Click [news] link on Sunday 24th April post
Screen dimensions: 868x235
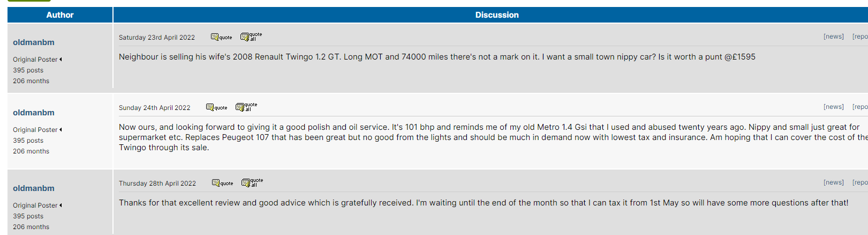[833, 107]
